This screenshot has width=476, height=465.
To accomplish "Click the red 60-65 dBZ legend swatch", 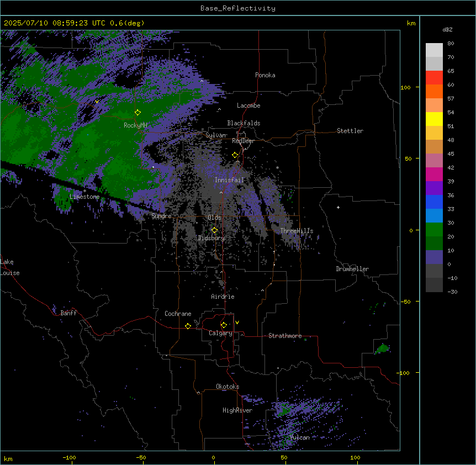I will click(434, 78).
